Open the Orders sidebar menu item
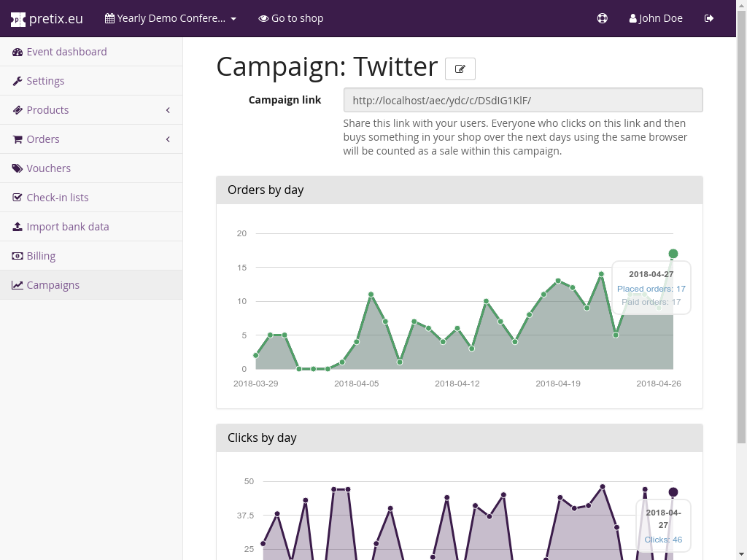The image size is (747, 560). pos(43,139)
